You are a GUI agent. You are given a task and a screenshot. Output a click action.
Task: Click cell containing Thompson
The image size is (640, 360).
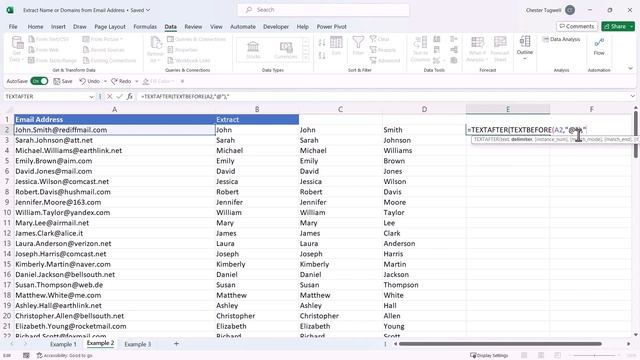coord(424,284)
